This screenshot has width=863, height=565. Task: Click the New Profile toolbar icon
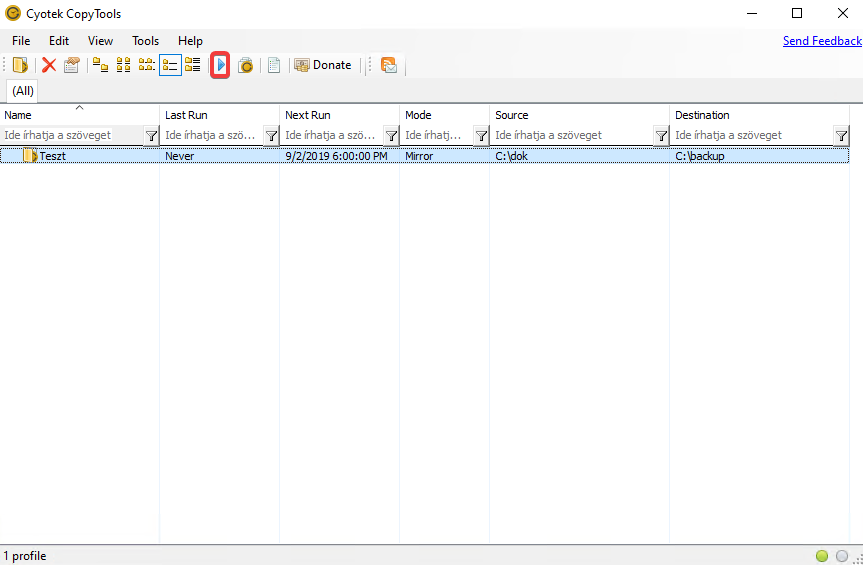[x=20, y=65]
